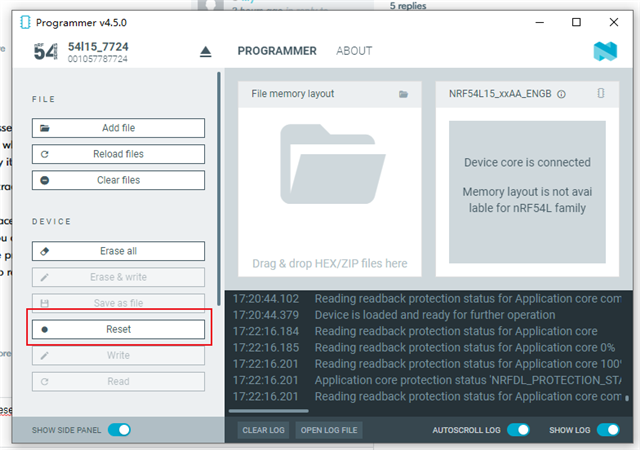Click the nRF54 series device icon
This screenshot has height=450, width=640.
[x=45, y=52]
